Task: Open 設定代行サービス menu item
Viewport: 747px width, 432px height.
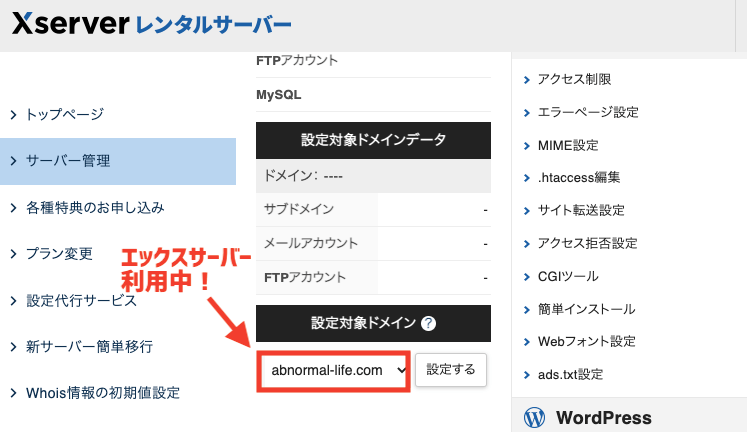Action: tap(81, 301)
